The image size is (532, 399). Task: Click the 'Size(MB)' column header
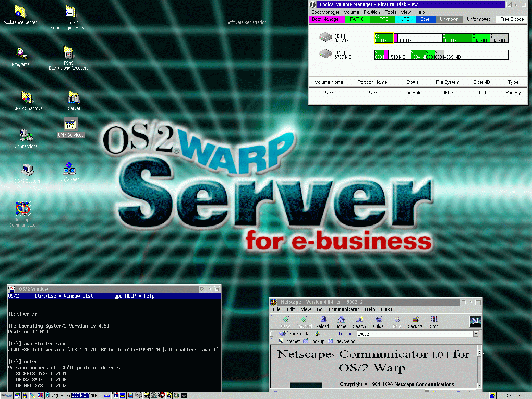[x=482, y=82]
